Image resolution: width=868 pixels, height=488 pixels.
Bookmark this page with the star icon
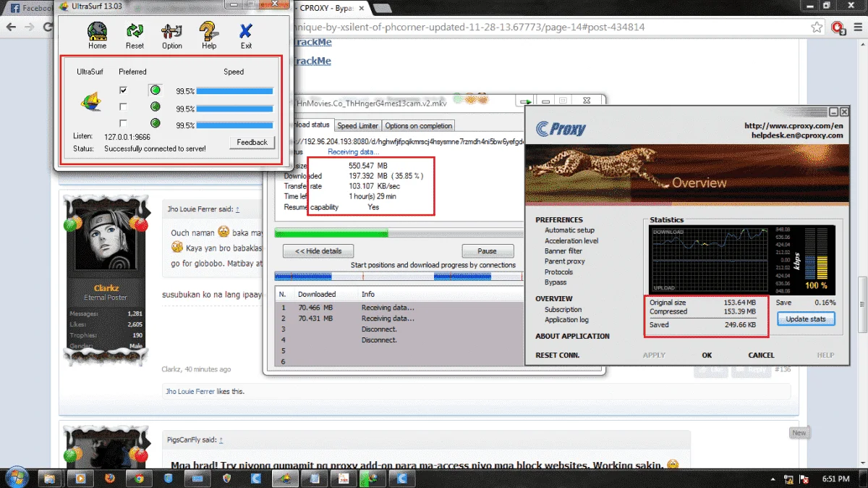pos(816,28)
